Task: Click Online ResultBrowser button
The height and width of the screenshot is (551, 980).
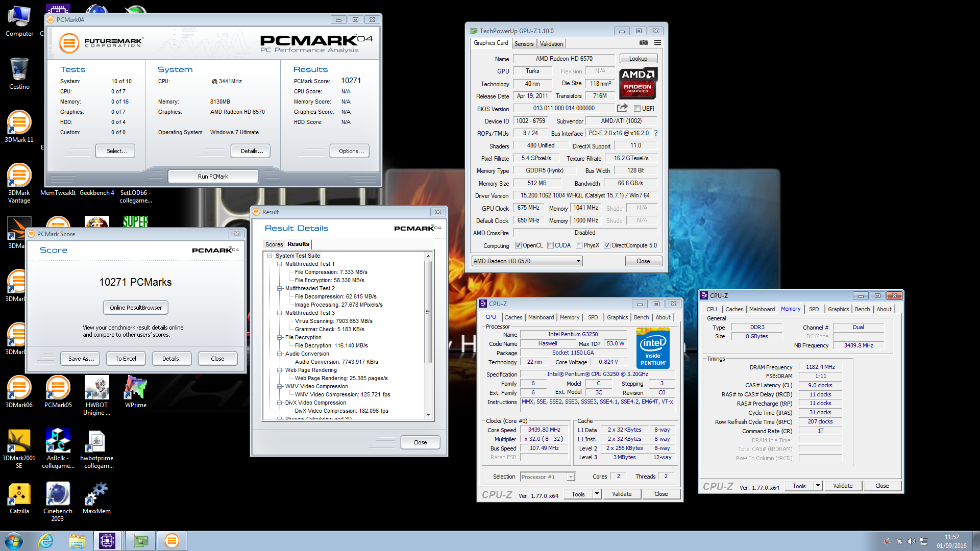Action: click(x=136, y=308)
